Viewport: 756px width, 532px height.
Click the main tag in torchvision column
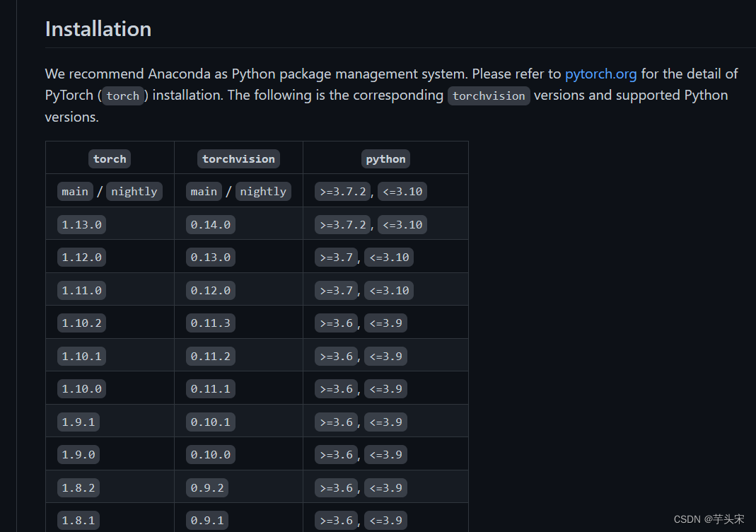tap(204, 192)
